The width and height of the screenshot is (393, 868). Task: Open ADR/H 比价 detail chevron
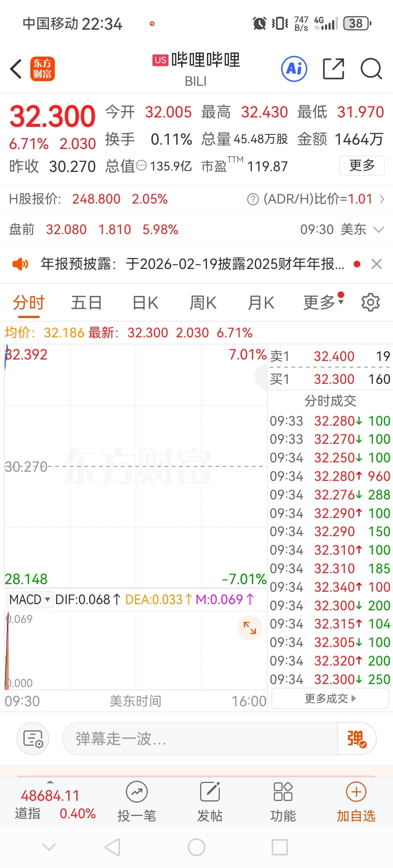pyautogui.click(x=382, y=199)
